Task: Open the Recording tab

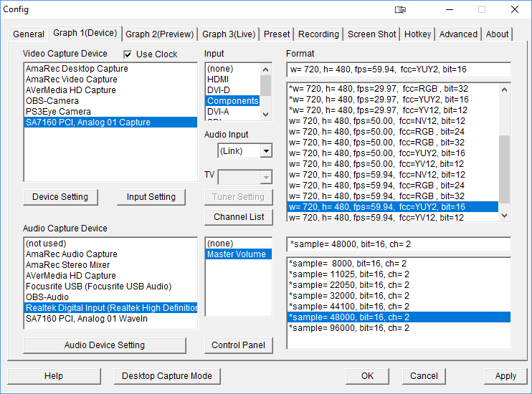Action: click(x=318, y=34)
